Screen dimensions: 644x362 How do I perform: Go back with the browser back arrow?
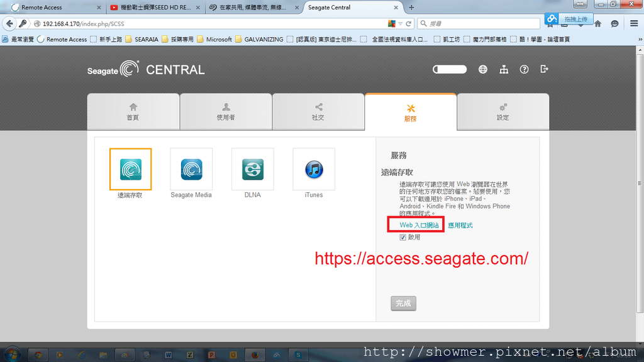pyautogui.click(x=10, y=24)
